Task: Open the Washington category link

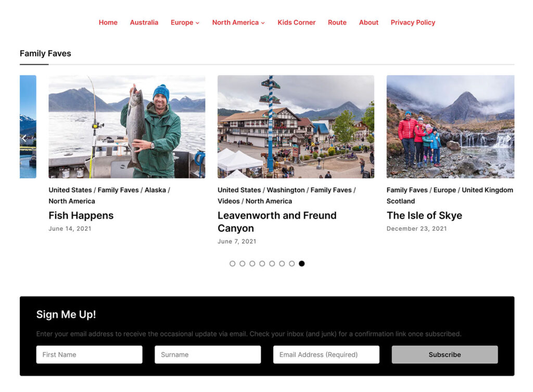Action: (x=285, y=190)
